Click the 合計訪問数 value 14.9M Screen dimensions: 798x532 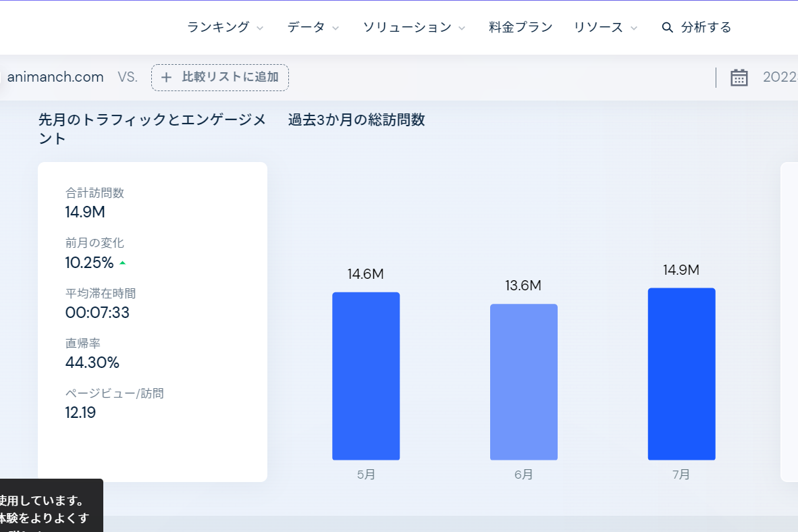coord(85,212)
